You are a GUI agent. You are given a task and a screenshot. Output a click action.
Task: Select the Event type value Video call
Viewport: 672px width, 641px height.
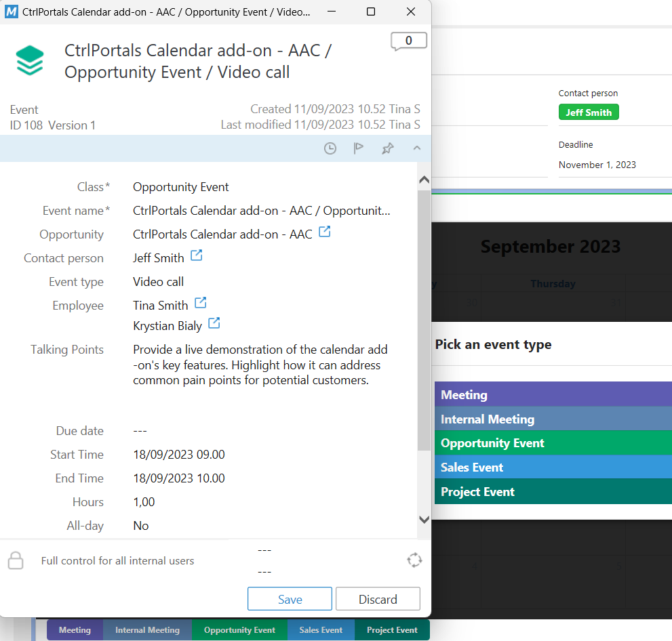coord(158,282)
